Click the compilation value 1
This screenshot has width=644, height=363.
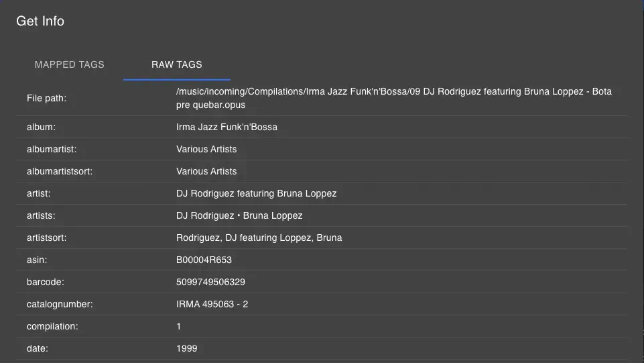[179, 326]
